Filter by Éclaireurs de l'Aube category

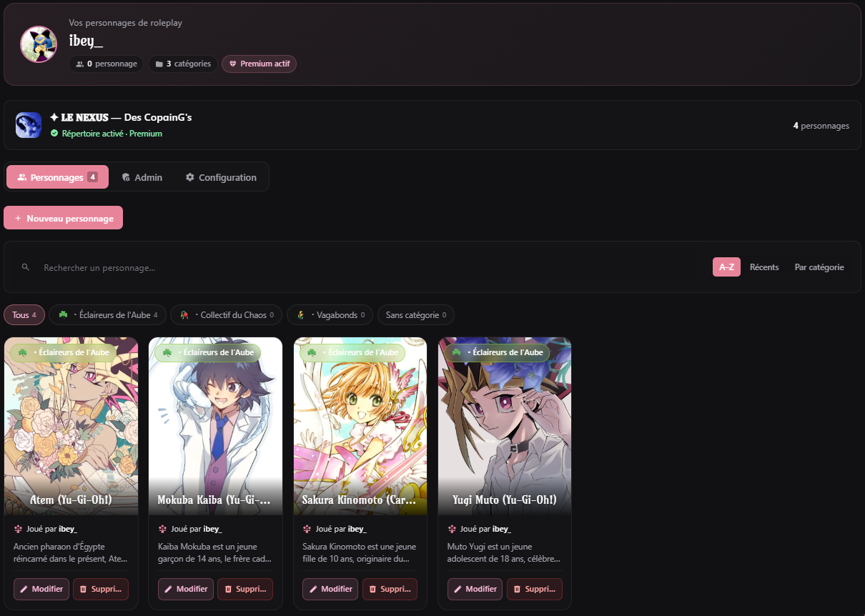pyautogui.click(x=108, y=315)
